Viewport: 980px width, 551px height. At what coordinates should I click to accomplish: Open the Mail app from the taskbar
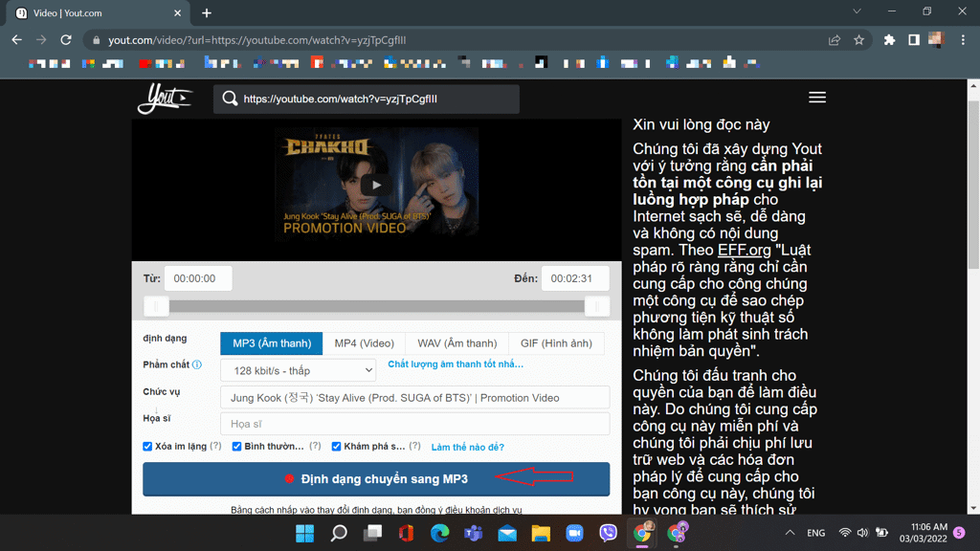click(x=507, y=534)
